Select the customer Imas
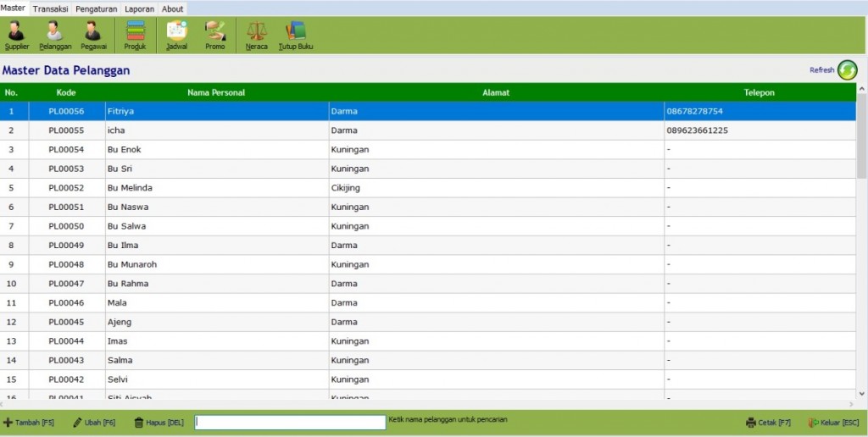Screen dimensions: 868x437 tap(428, 341)
